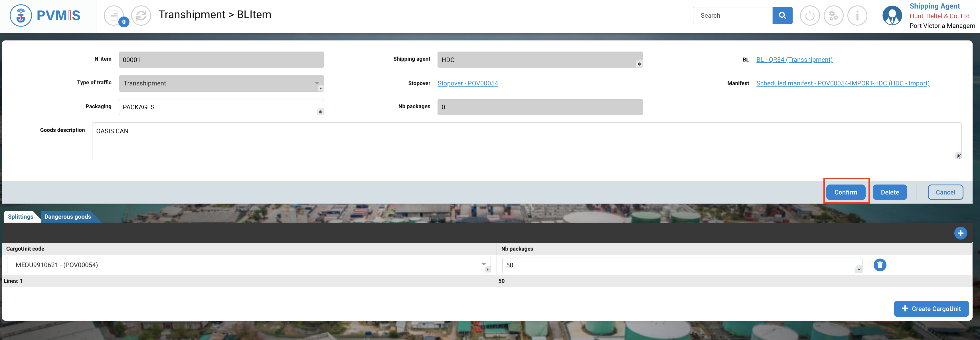Screen dimensions: 980x340
Task: Click the Packaging combo field
Action: tap(221, 107)
